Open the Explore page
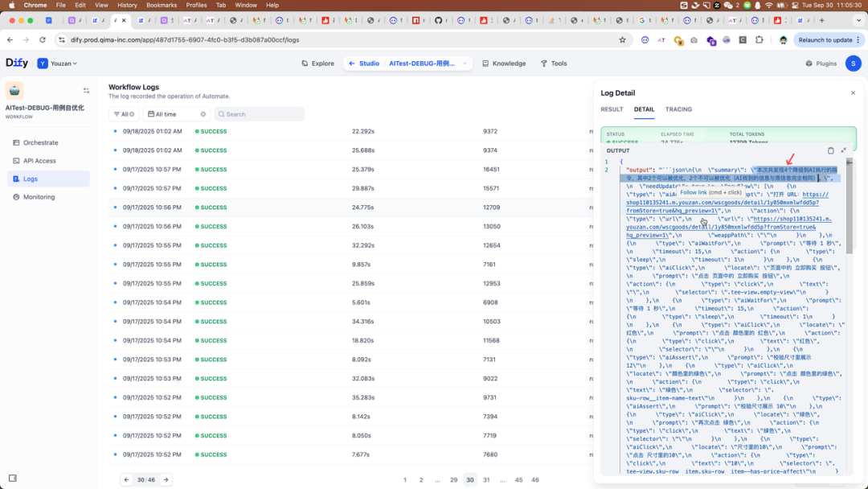 tap(317, 64)
